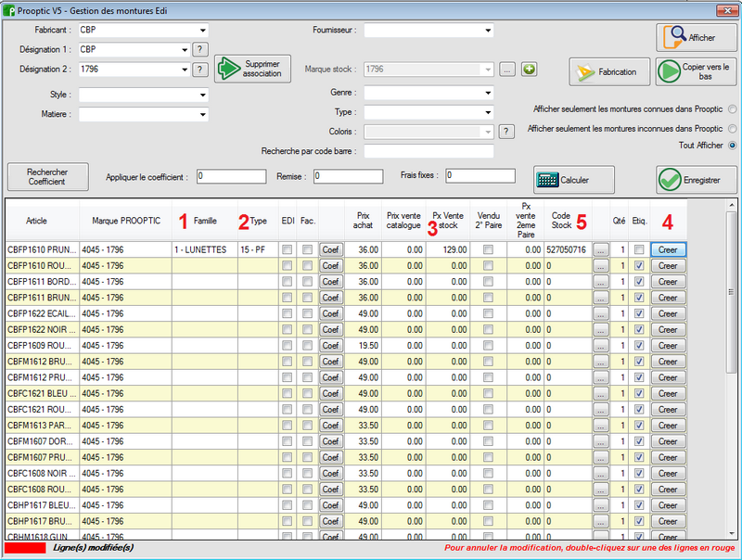Click the Remise input field
This screenshot has width=742, height=560.
[x=349, y=176]
